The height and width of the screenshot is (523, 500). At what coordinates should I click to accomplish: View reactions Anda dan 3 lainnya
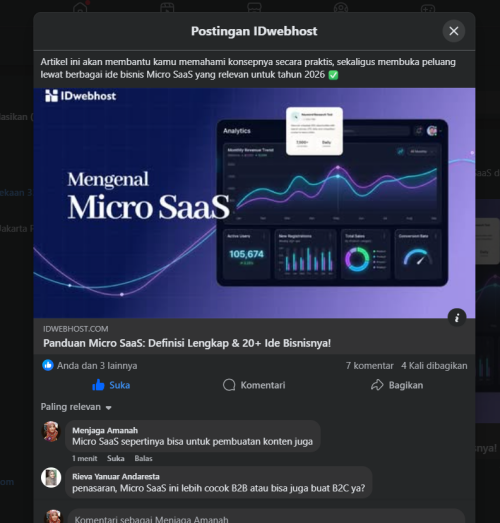click(97, 366)
